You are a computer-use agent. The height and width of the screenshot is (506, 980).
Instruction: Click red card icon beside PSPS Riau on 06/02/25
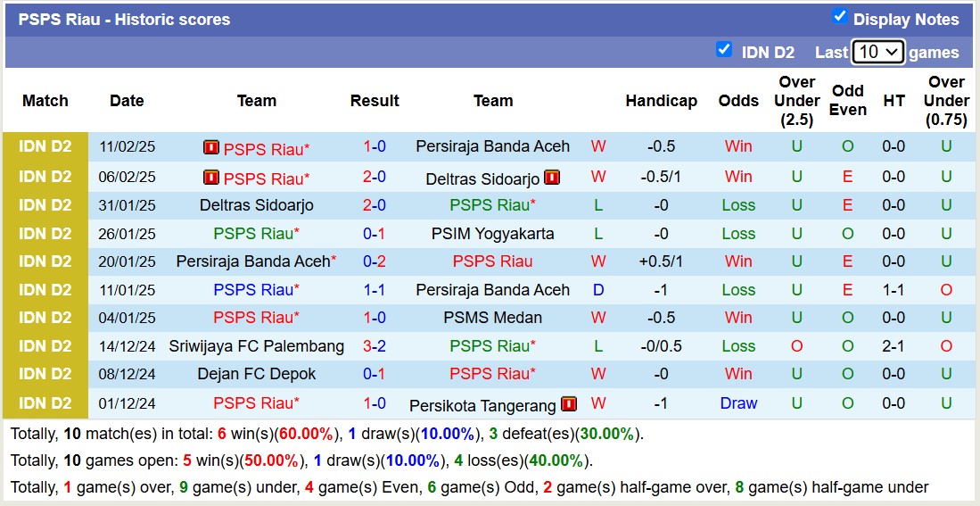(x=211, y=178)
